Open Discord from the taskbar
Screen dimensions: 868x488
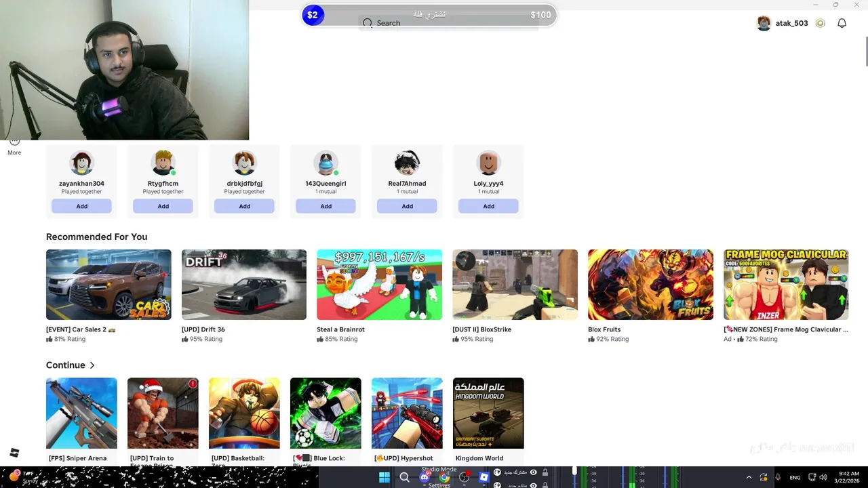pyautogui.click(x=425, y=478)
